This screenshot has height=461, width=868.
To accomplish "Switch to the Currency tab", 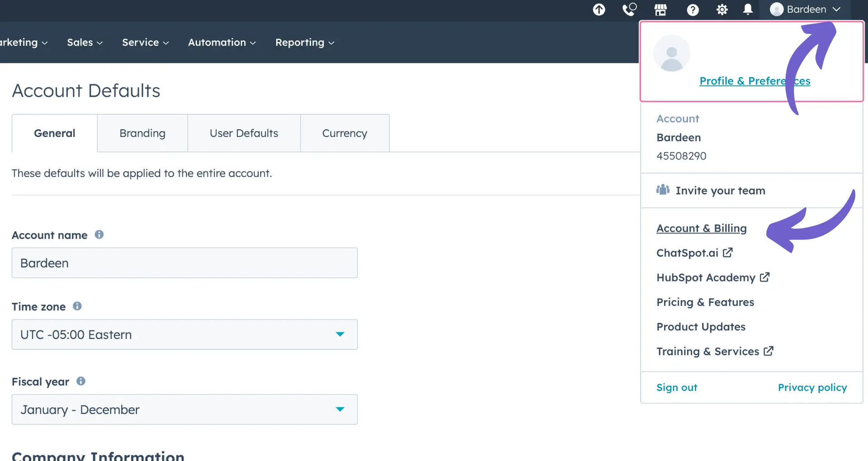I will [x=344, y=133].
